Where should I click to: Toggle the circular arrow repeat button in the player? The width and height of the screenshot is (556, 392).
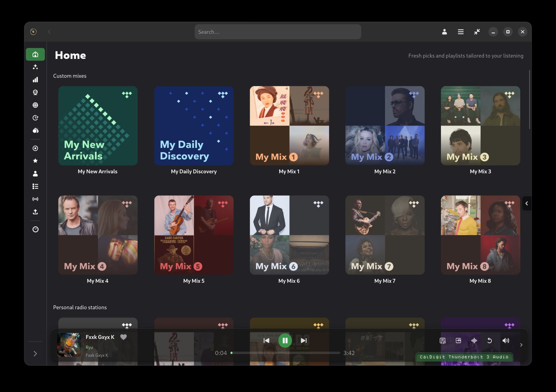pos(490,340)
